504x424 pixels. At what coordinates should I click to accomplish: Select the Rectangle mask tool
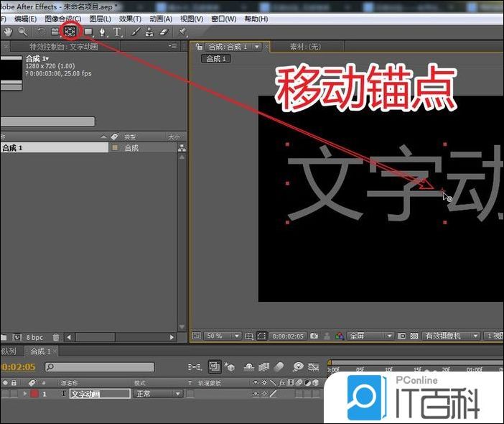tap(88, 32)
